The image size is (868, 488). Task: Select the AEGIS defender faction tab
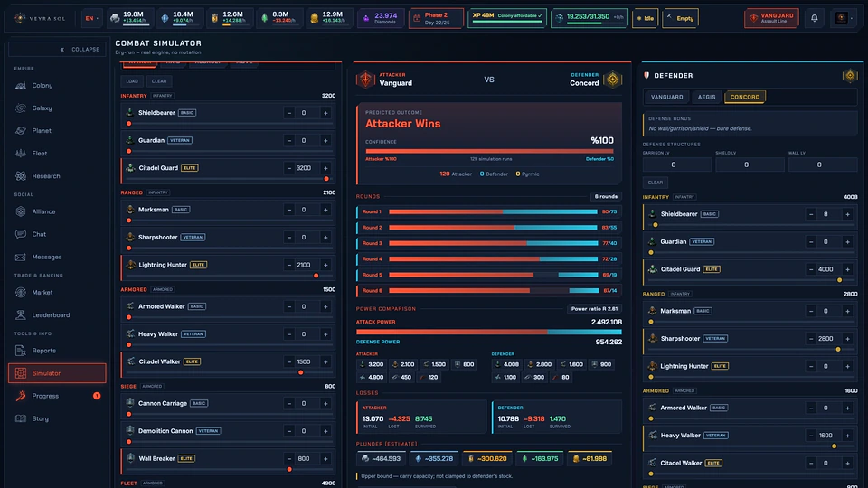(x=706, y=97)
